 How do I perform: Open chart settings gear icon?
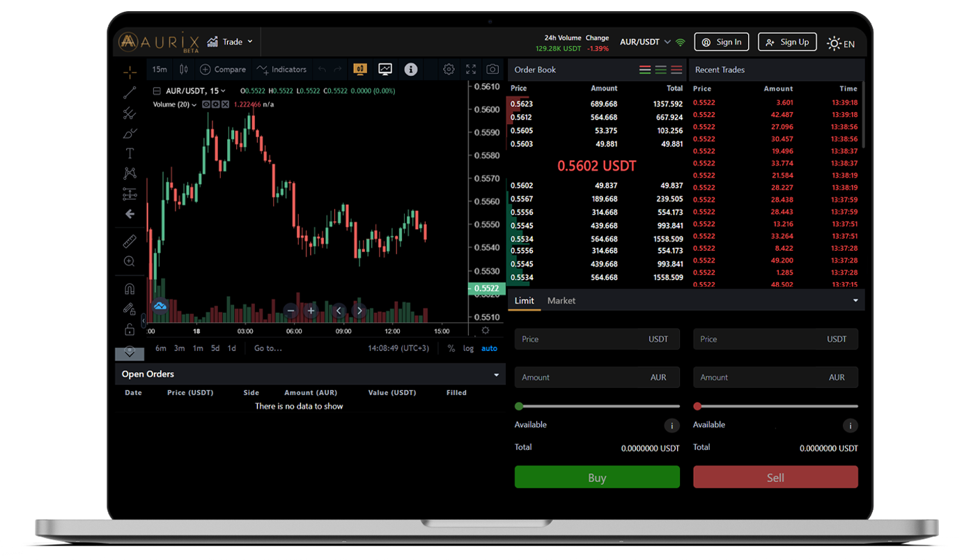pyautogui.click(x=449, y=69)
